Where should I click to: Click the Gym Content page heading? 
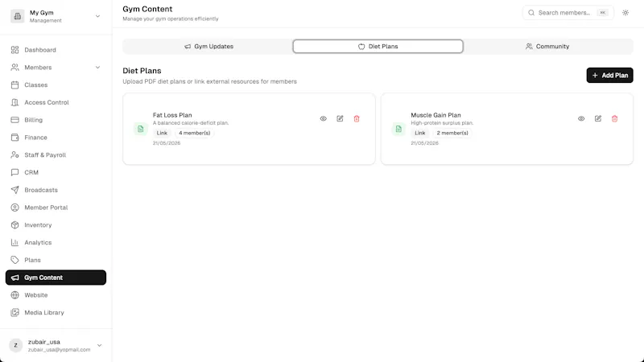[x=147, y=9]
